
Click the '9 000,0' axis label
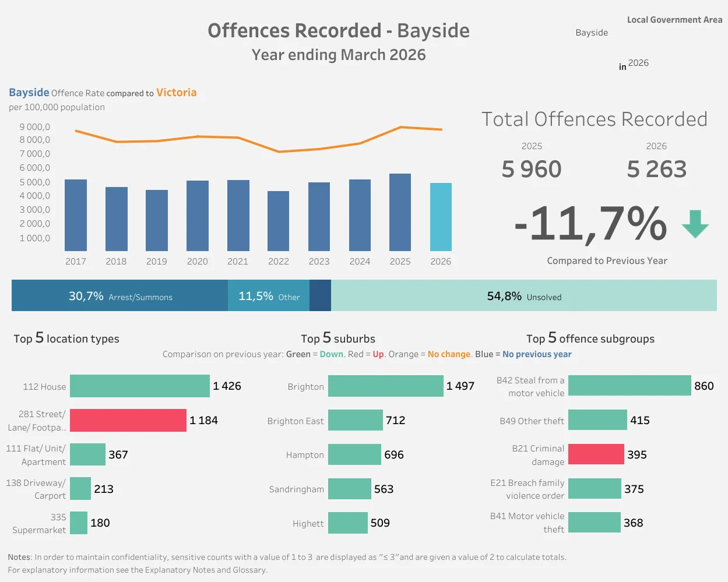[x=35, y=126]
